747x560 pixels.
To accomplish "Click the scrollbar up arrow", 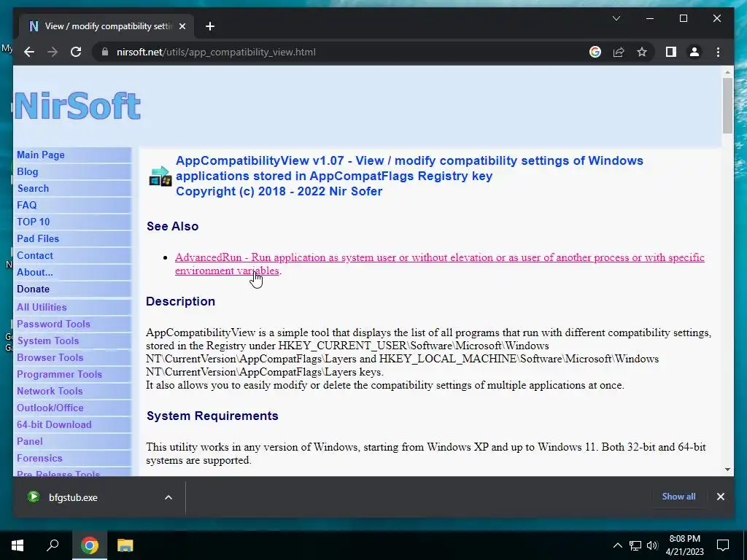I will tap(727, 72).
